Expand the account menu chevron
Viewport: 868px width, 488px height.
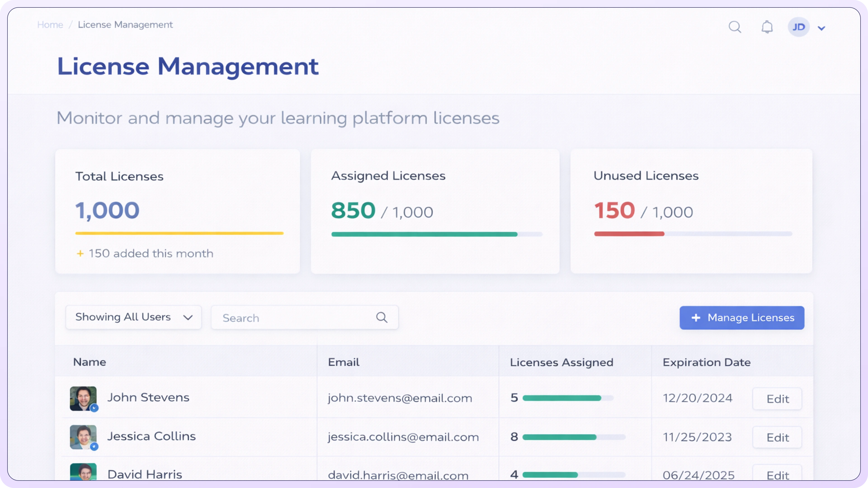(x=821, y=28)
